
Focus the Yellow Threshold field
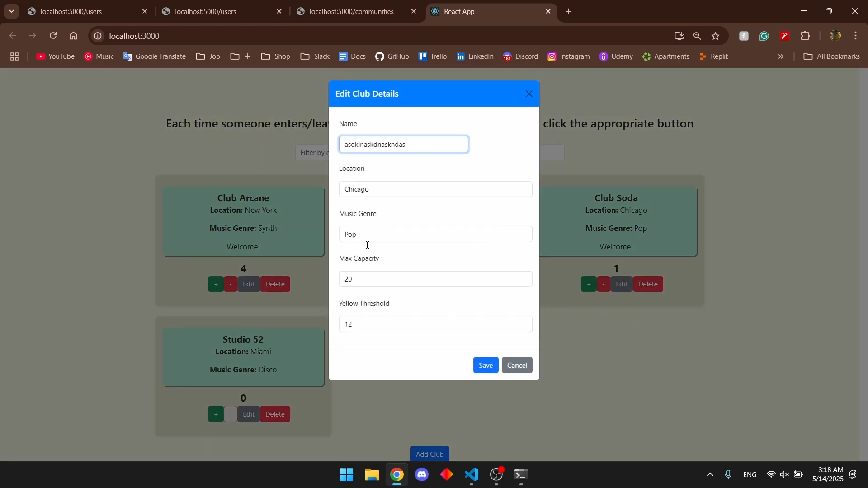(x=435, y=324)
